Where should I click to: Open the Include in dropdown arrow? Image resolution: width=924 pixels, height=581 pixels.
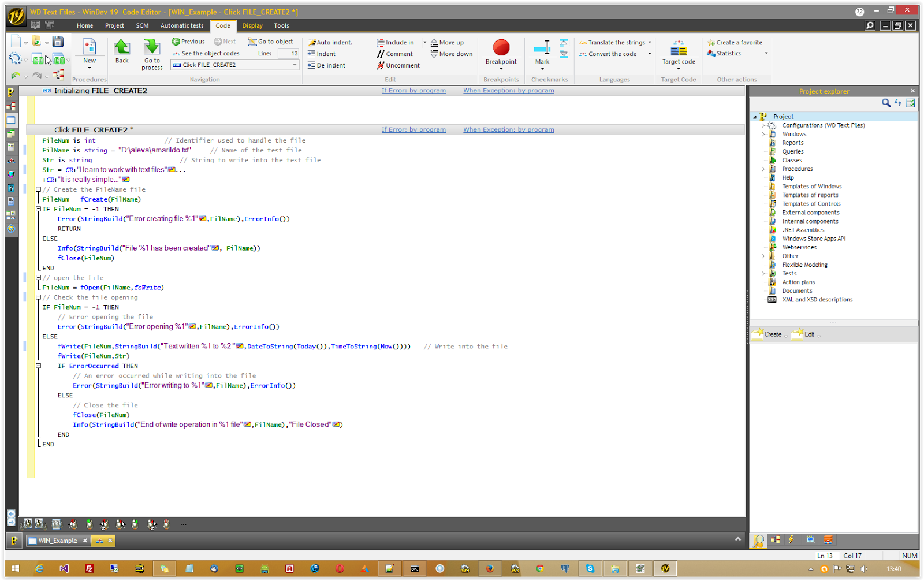[x=425, y=42]
